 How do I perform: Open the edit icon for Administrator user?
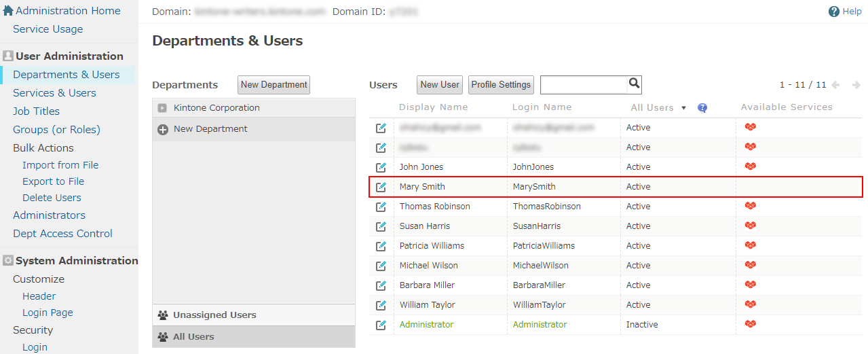381,325
